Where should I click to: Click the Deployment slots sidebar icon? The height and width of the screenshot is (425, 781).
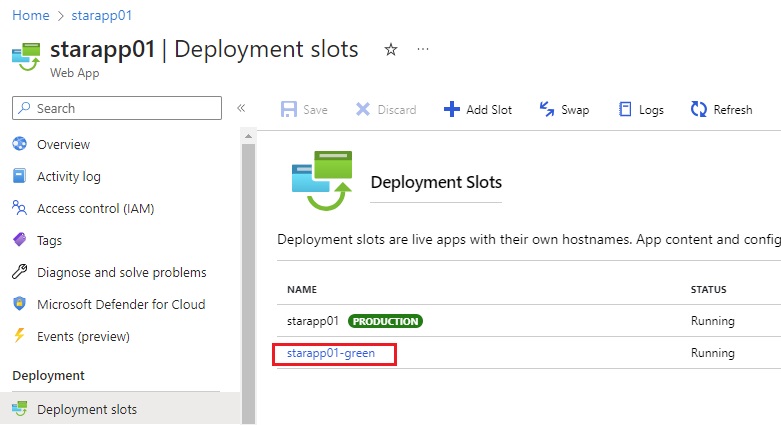(x=19, y=409)
